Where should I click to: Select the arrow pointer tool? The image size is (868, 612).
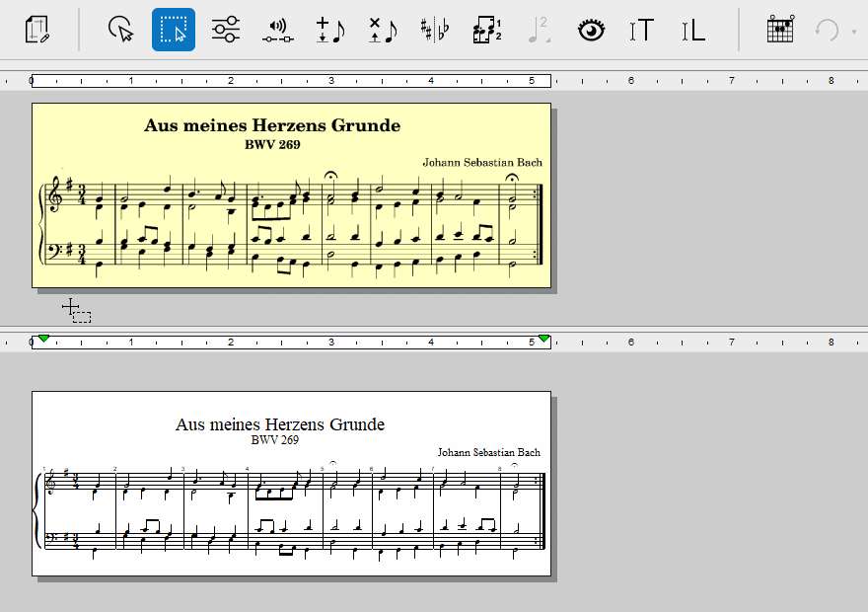[121, 30]
